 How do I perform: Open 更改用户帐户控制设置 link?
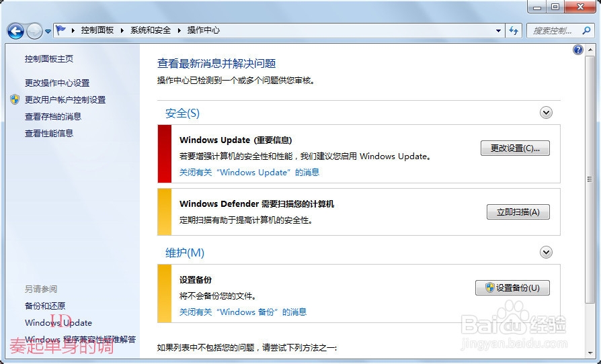click(65, 99)
